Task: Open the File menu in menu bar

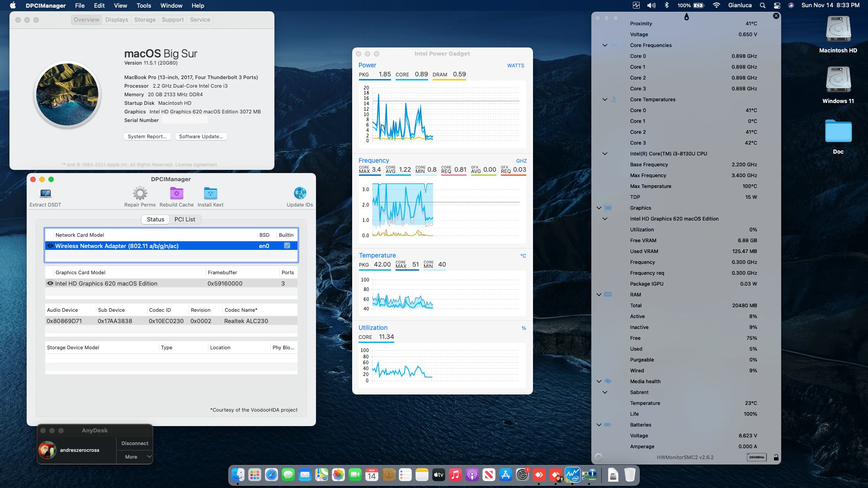Action: [x=80, y=5]
